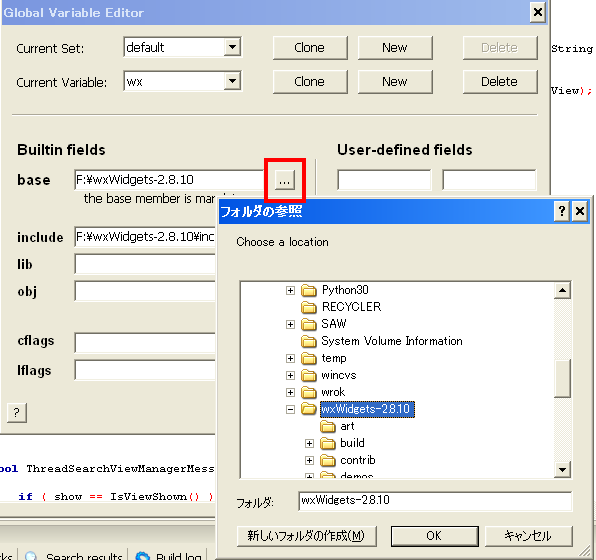Click the obj input field
This screenshot has height=560, width=596.
click(x=145, y=291)
